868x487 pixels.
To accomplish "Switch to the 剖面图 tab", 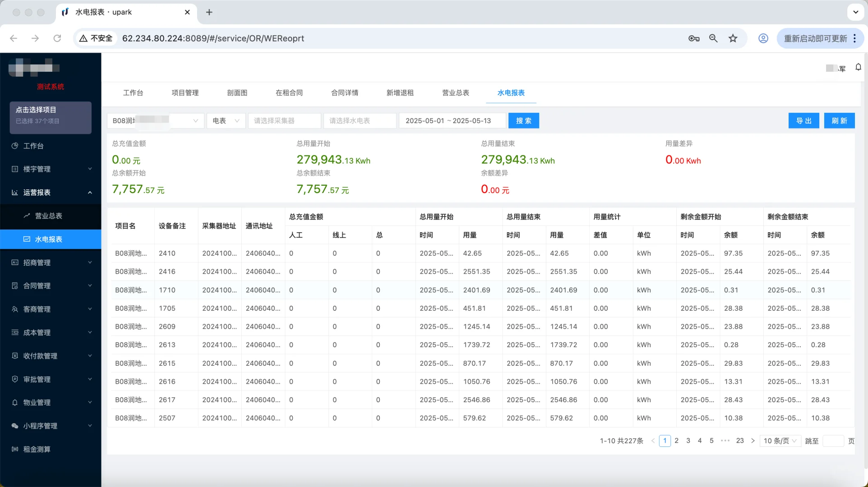I will pyautogui.click(x=238, y=93).
